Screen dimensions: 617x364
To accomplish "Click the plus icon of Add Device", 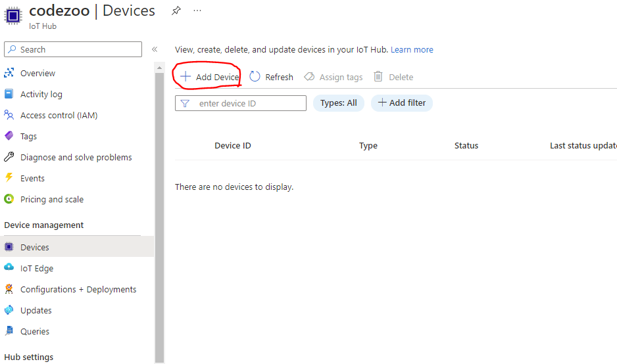I will point(185,76).
